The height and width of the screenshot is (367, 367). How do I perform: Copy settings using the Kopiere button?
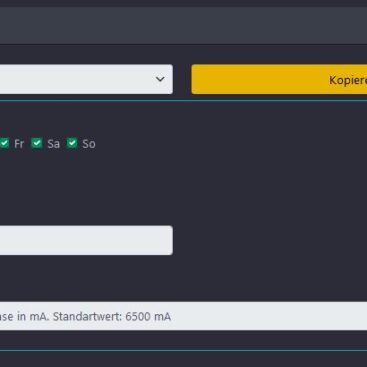click(x=279, y=79)
